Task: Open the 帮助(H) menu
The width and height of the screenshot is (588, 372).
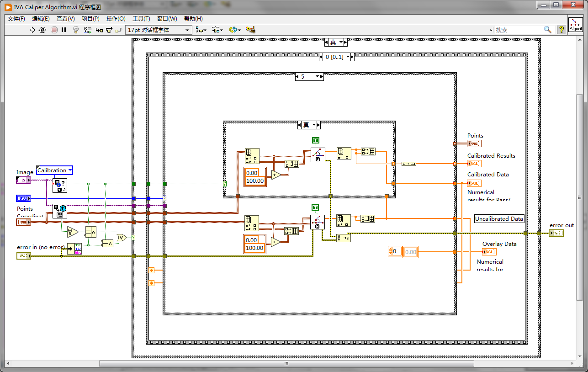Action: (x=193, y=19)
